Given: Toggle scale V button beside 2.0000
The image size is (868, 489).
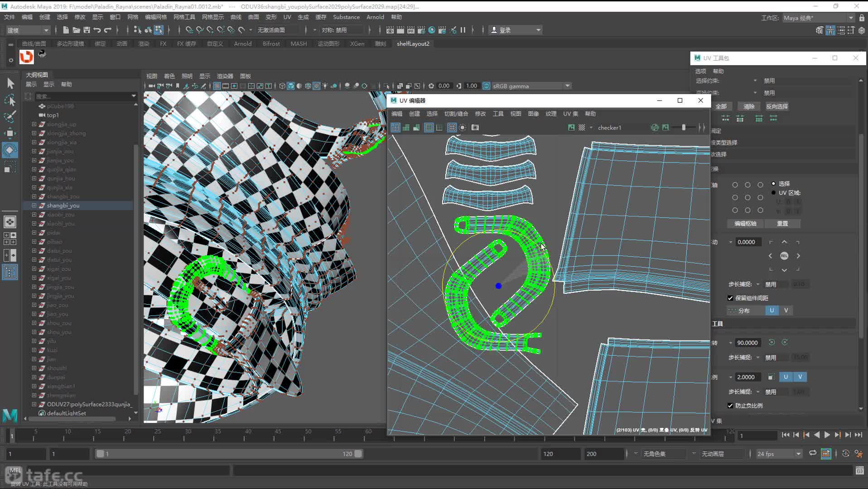Looking at the screenshot, I should coord(800,377).
